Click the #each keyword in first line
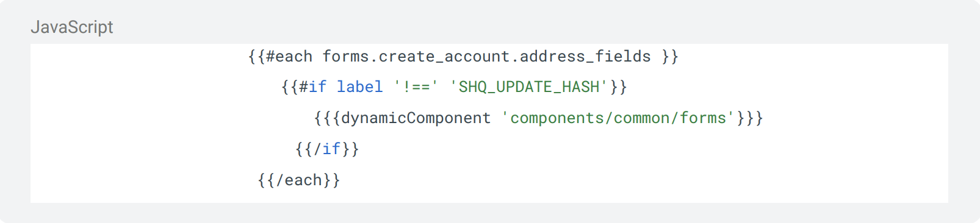The width and height of the screenshot is (980, 223). 289,57
